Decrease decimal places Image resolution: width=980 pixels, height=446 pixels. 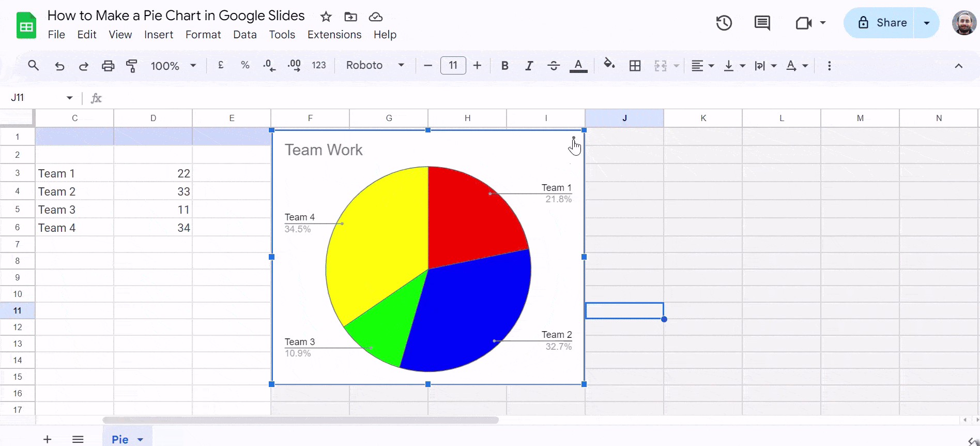[x=269, y=65]
